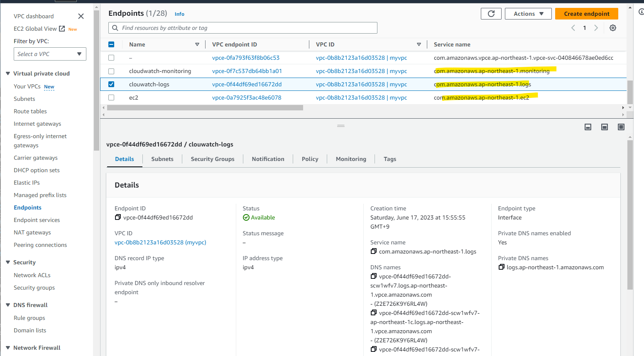
Task: Click the panel resize handle
Action: [341, 126]
